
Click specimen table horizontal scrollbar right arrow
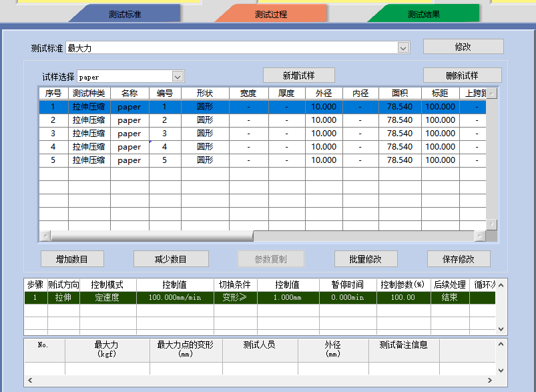click(479, 236)
